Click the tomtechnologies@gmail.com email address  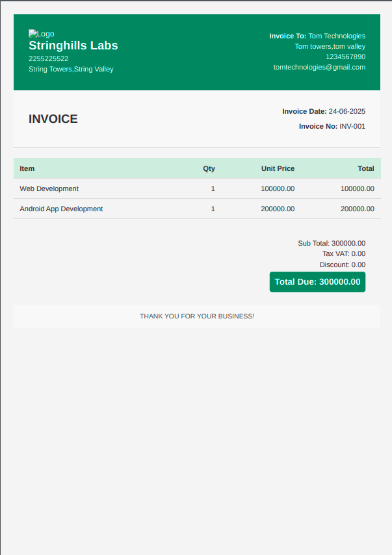click(x=319, y=67)
